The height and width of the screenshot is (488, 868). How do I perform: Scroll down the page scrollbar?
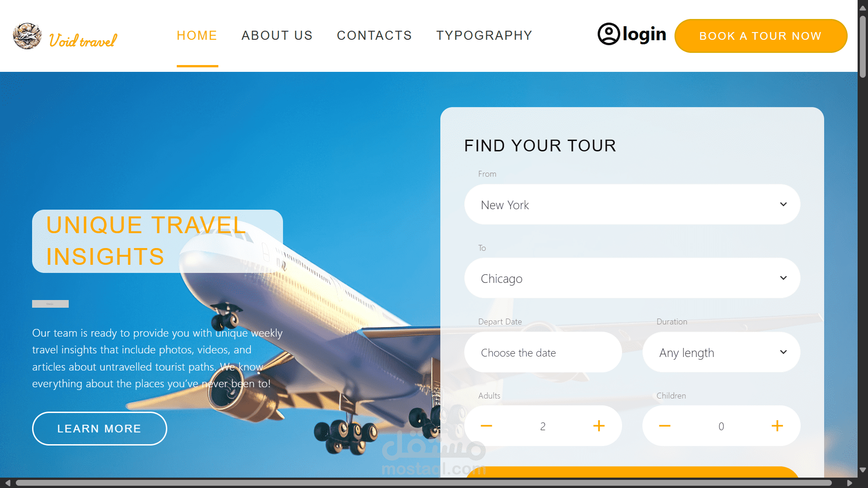pos(863,468)
